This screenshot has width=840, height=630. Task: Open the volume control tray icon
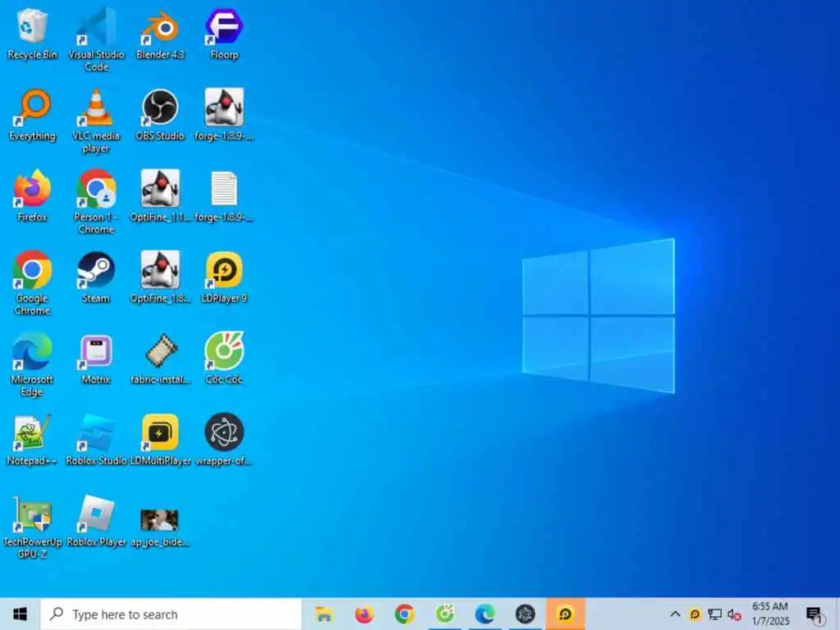pyautogui.click(x=734, y=615)
